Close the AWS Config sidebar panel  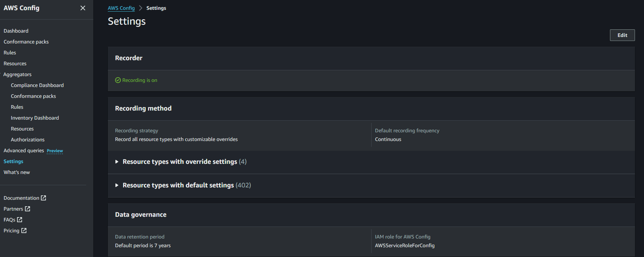[x=83, y=8]
